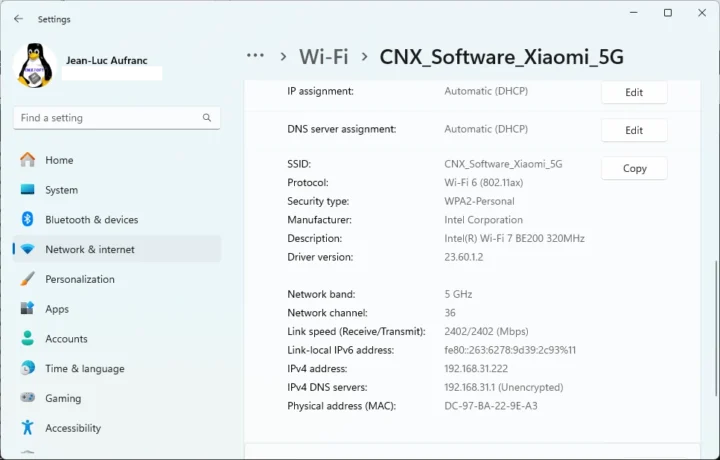Click the 5 GHz network band value
This screenshot has width=720, height=460.
click(458, 294)
